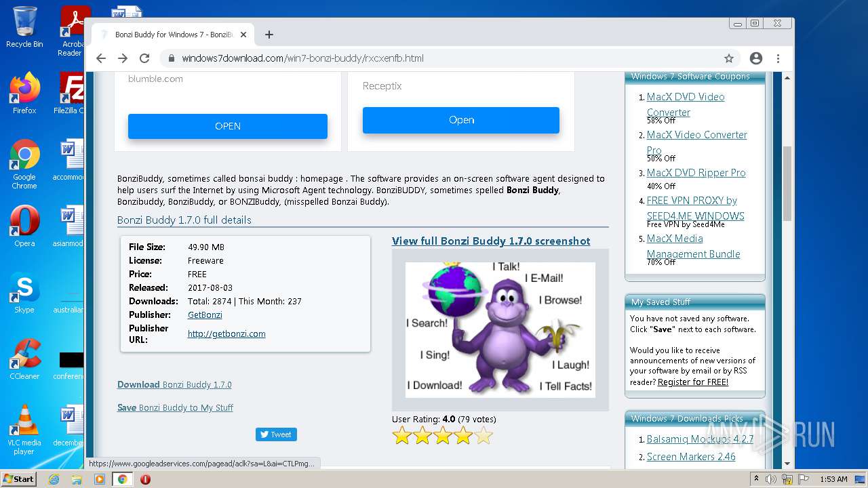Viewport: 868px width, 488px height.
Task: Bookmark this page with the star icon
Action: click(729, 58)
